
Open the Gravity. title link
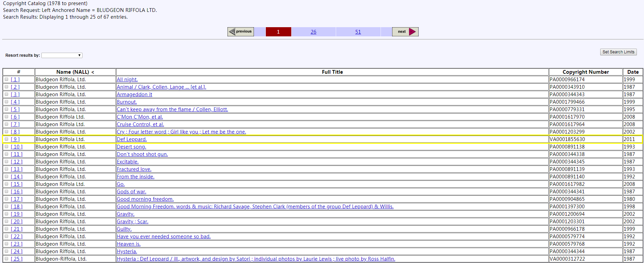[126, 214]
